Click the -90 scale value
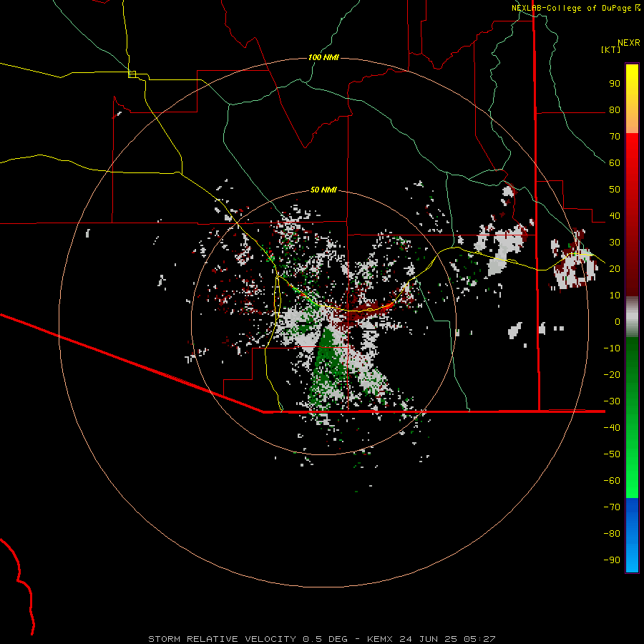Viewport: 644px width, 644px height. pos(612,560)
